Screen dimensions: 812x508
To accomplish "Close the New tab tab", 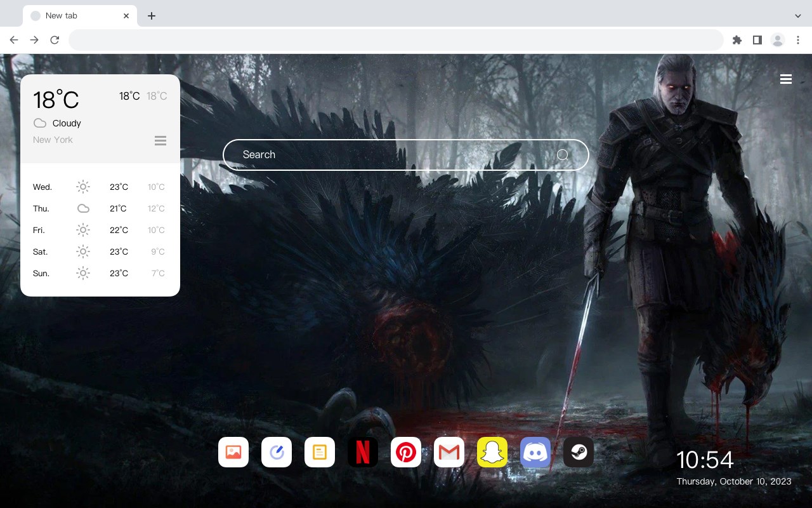I will 127,16.
